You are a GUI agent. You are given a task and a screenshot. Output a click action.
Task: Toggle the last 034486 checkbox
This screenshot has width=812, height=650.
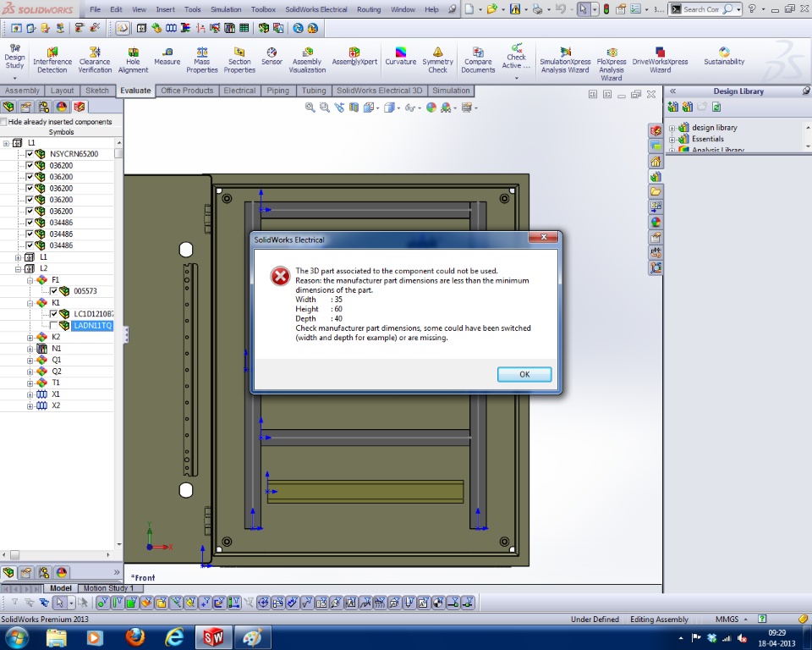(30, 245)
